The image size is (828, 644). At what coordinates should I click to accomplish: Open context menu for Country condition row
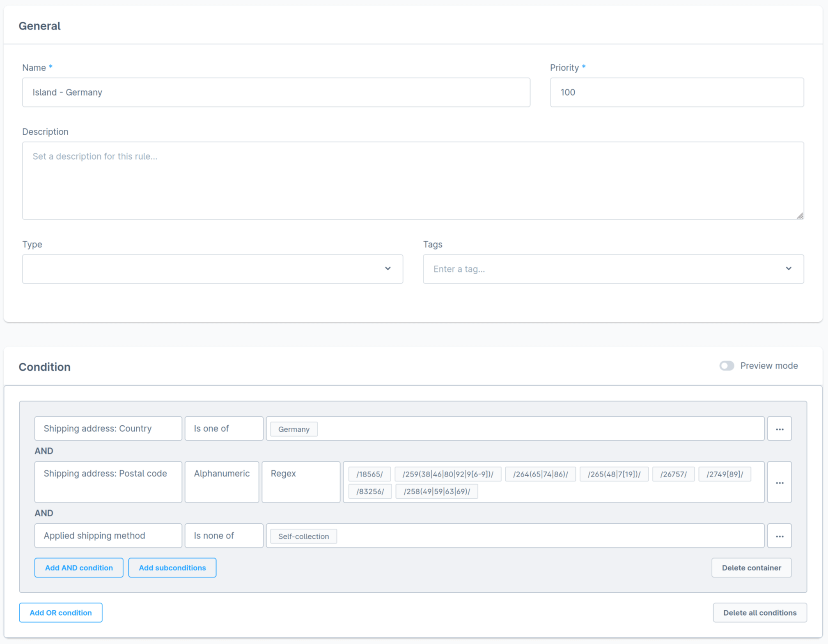pos(779,429)
